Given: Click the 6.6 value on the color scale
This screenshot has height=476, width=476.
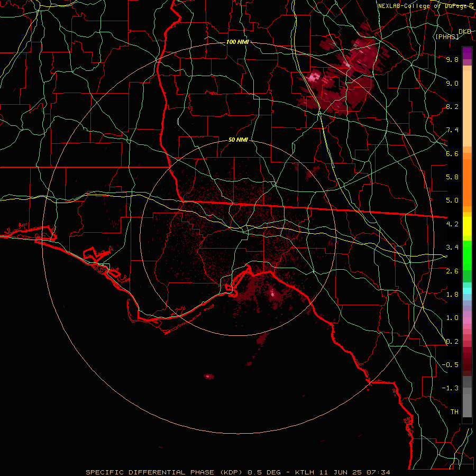Looking at the screenshot, I should coord(452,153).
